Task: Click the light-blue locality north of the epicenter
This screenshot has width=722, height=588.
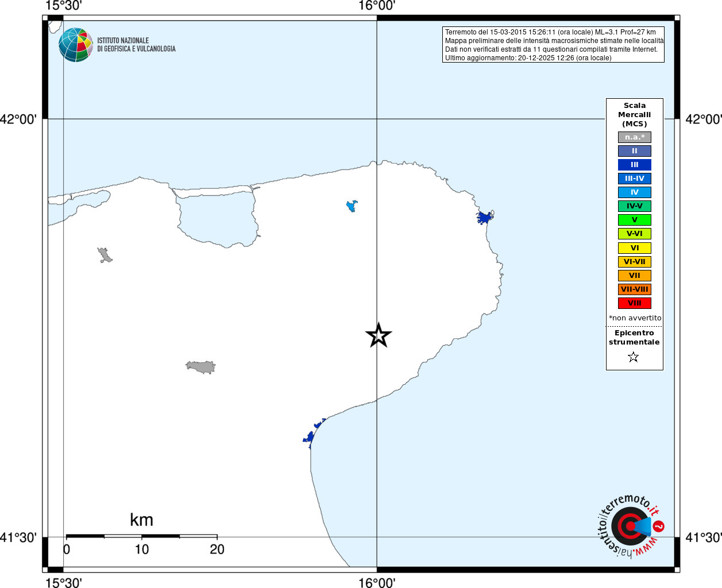Action: click(x=352, y=206)
